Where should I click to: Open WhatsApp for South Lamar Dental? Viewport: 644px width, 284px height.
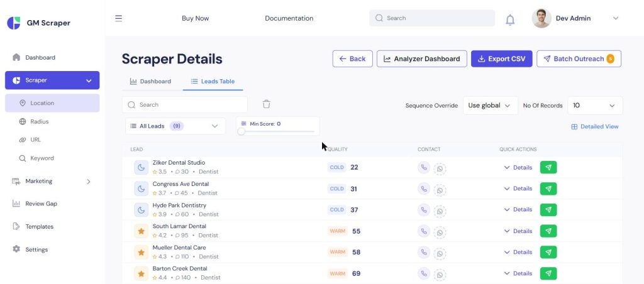[x=440, y=232]
